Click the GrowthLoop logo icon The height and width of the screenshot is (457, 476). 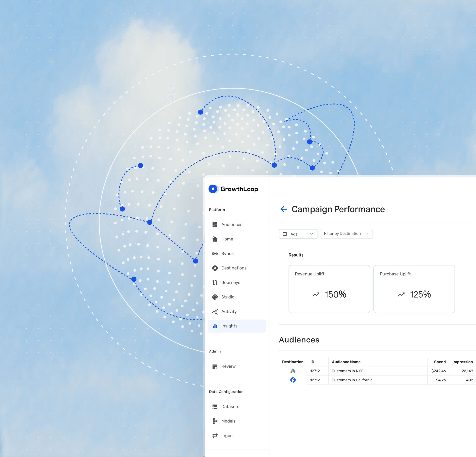(x=213, y=189)
